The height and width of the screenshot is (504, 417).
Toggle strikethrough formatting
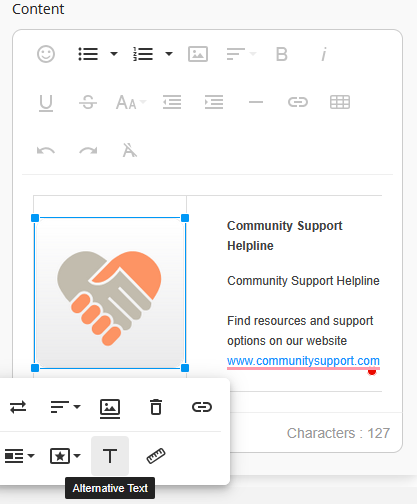88,102
